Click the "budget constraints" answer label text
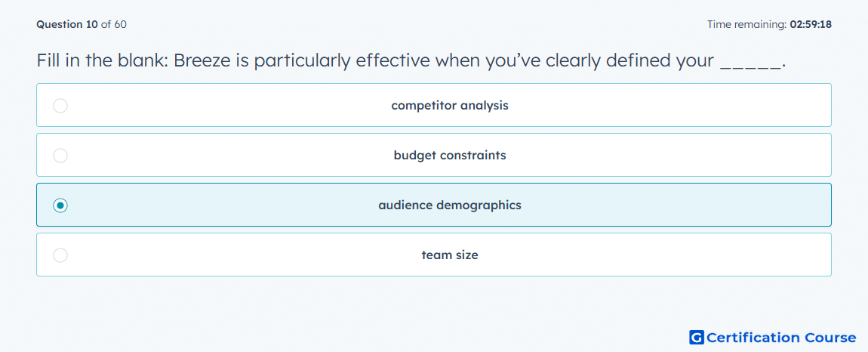This screenshot has height=352, width=868. (450, 155)
